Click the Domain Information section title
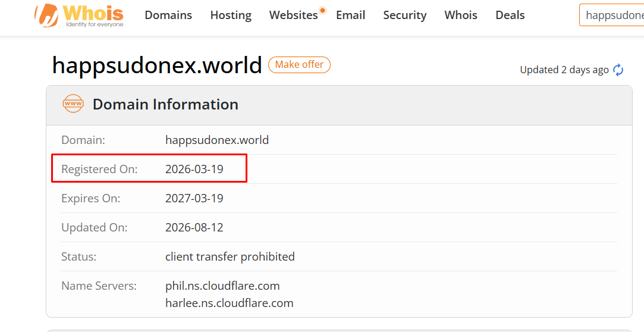Screen dimensions: 644x332 coord(165,104)
